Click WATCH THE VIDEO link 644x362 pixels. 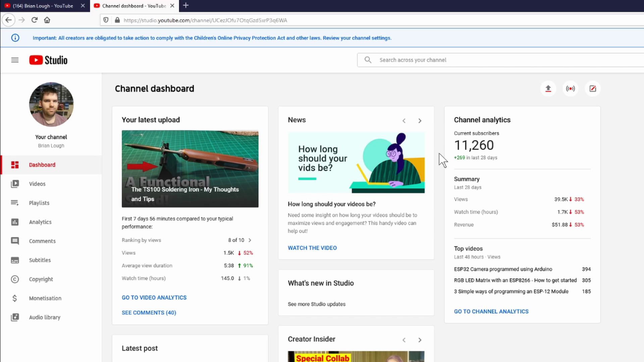pos(312,248)
